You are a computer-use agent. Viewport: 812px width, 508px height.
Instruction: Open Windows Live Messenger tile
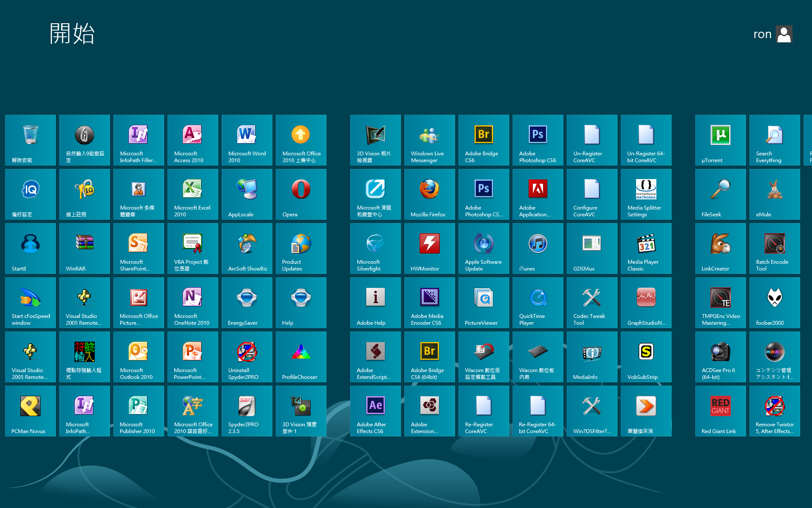(x=429, y=140)
